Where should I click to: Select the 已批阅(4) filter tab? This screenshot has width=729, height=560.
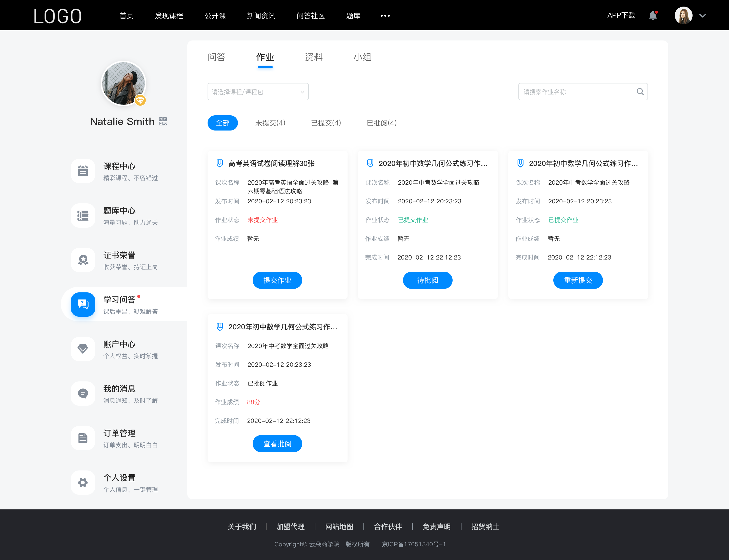(381, 123)
